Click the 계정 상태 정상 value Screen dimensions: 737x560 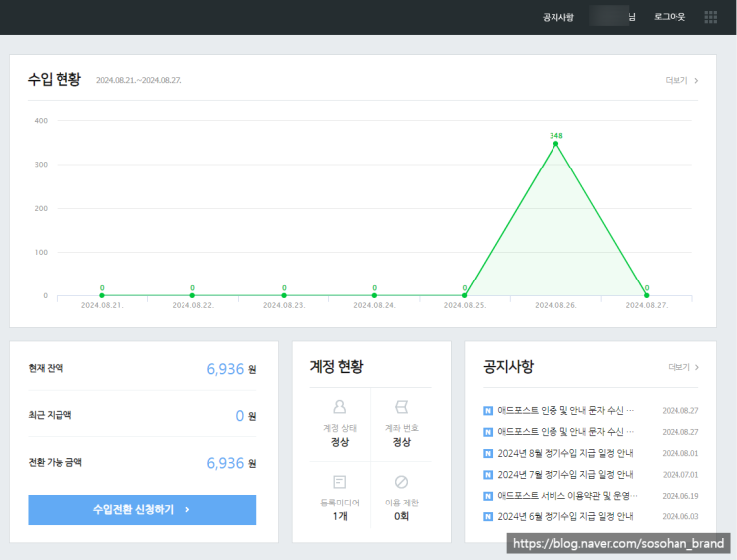tap(340, 442)
